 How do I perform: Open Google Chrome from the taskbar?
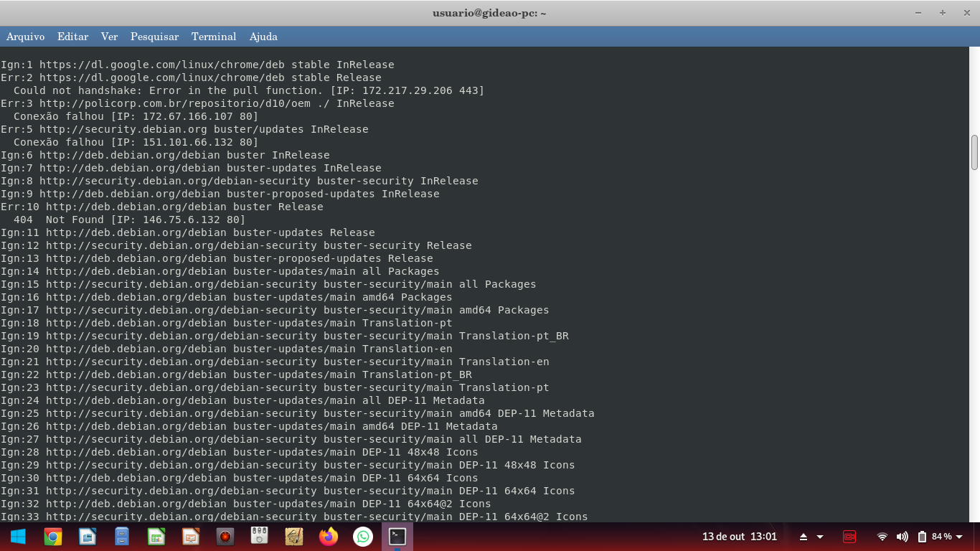tap(52, 537)
